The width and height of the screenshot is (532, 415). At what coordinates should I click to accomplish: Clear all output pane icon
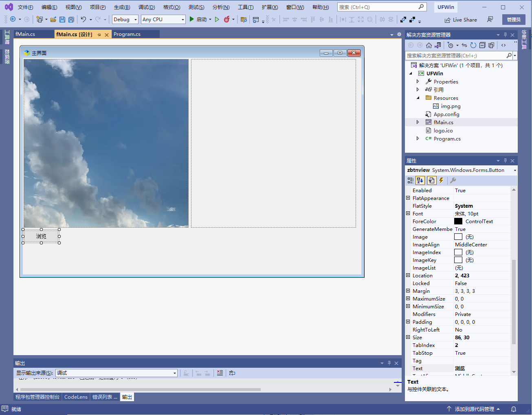tap(220, 373)
